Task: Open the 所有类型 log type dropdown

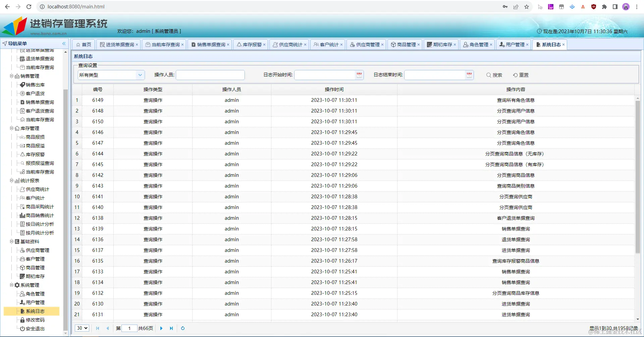Action: (x=111, y=75)
